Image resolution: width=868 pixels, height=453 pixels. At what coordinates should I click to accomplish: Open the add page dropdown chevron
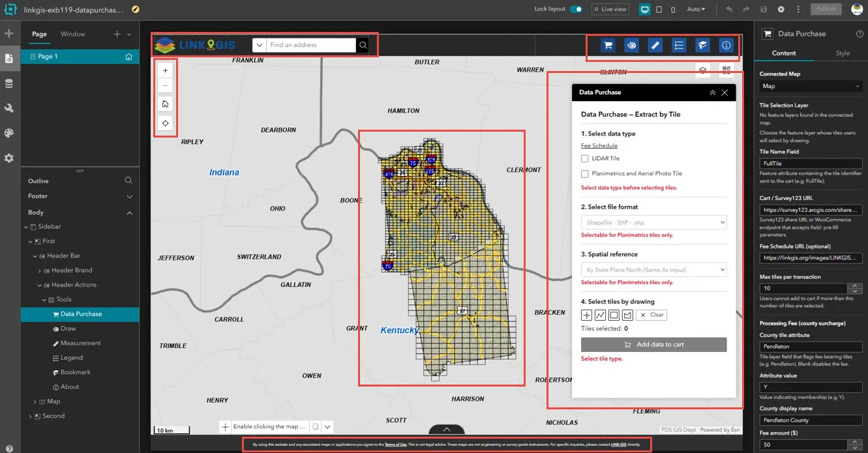point(129,34)
